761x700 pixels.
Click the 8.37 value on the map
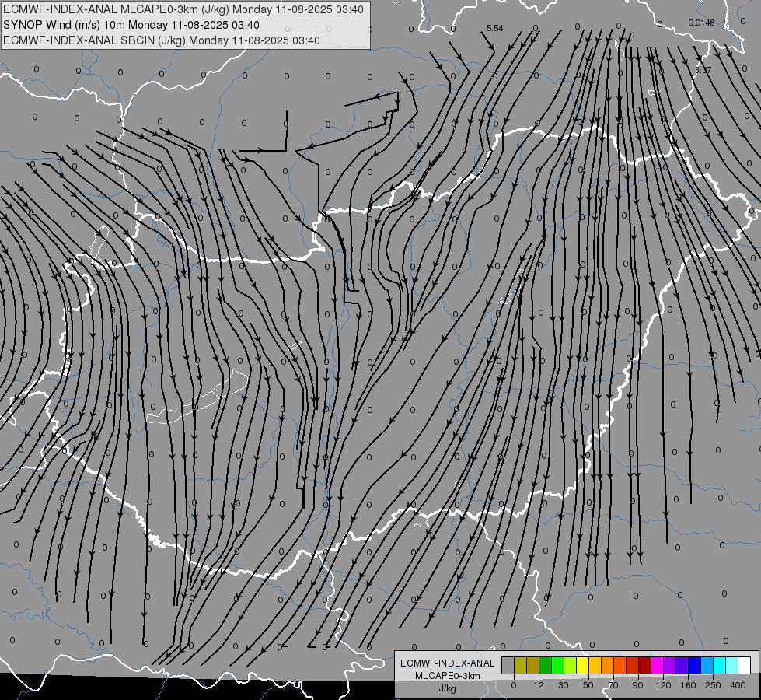tap(703, 70)
